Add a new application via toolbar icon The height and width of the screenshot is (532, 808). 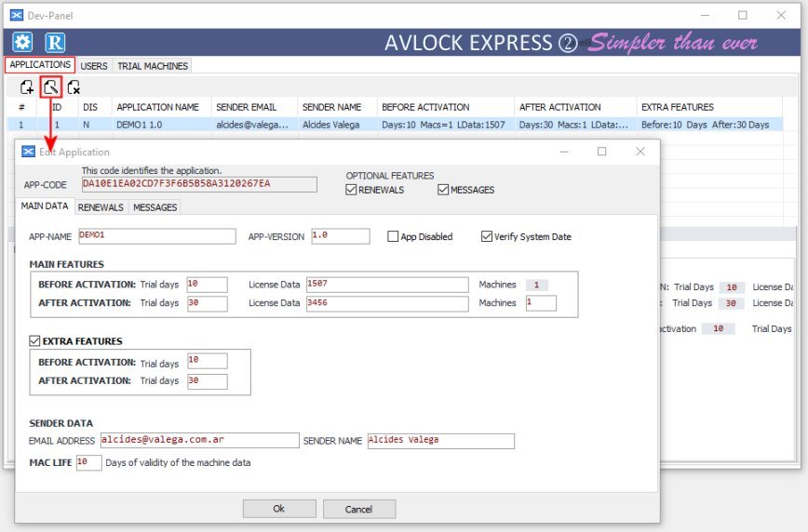pos(26,87)
